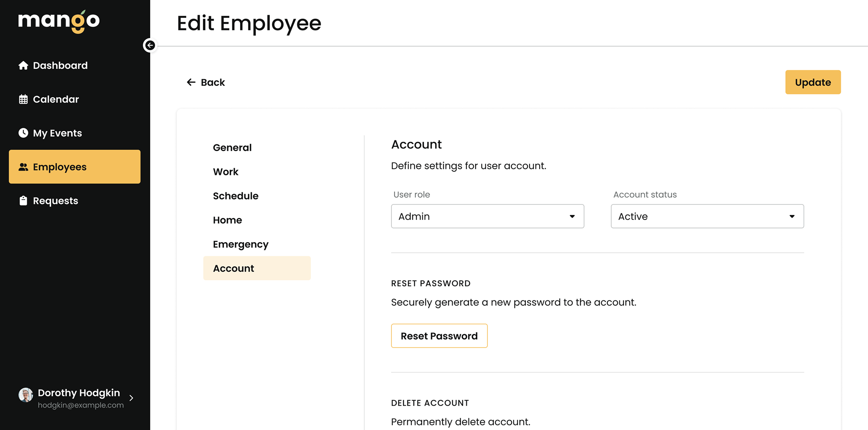868x430 pixels.
Task: Select the Employees people icon
Action: pos(23,166)
